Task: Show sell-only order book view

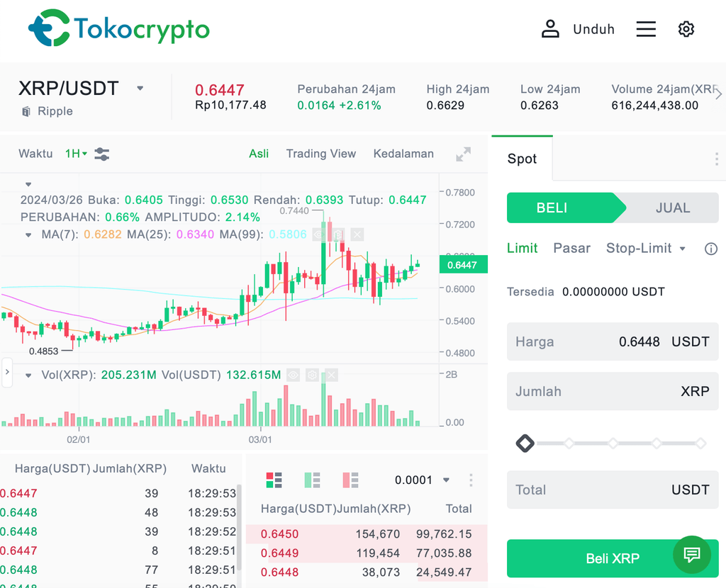Action: point(350,480)
